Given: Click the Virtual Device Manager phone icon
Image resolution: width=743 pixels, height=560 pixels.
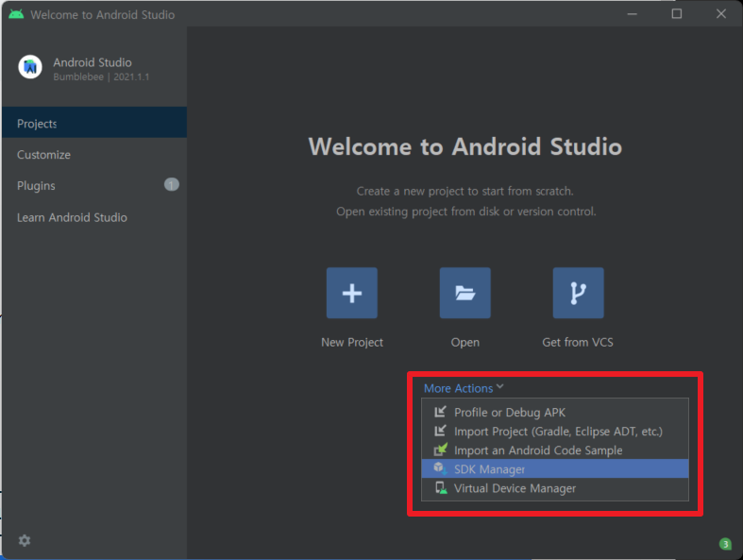Looking at the screenshot, I should (x=441, y=488).
